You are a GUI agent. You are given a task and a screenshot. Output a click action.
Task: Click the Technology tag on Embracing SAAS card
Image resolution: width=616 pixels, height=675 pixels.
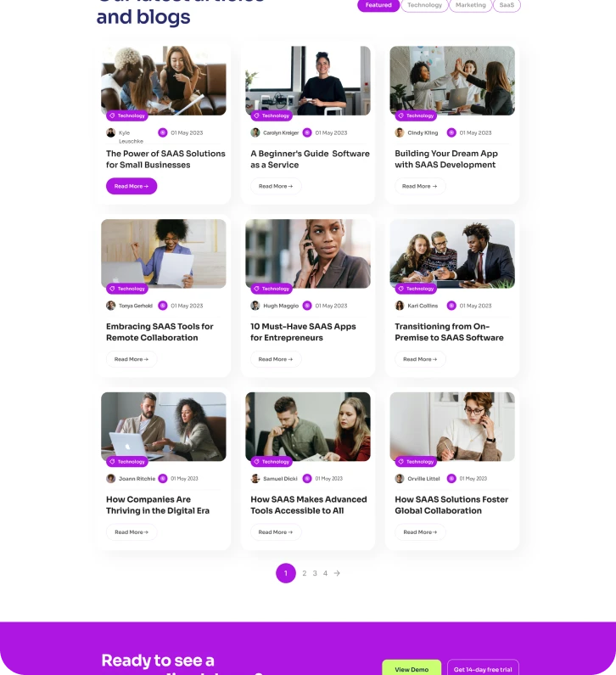tap(127, 289)
